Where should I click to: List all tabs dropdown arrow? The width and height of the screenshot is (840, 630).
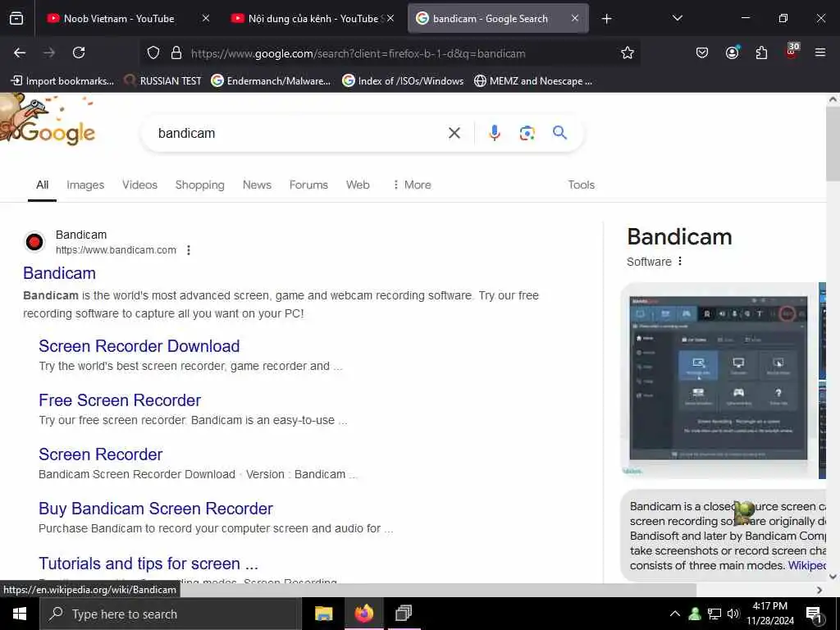click(x=677, y=19)
